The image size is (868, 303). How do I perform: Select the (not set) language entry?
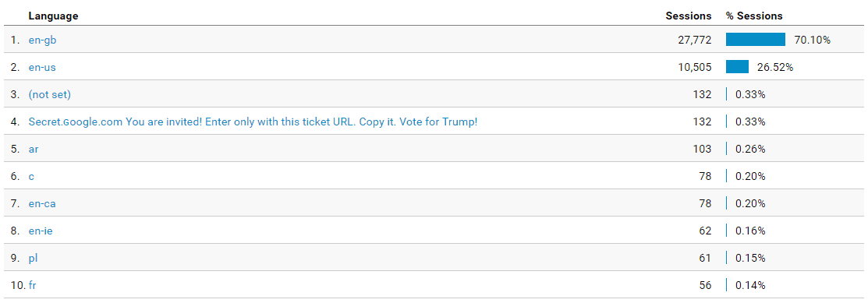coord(50,94)
